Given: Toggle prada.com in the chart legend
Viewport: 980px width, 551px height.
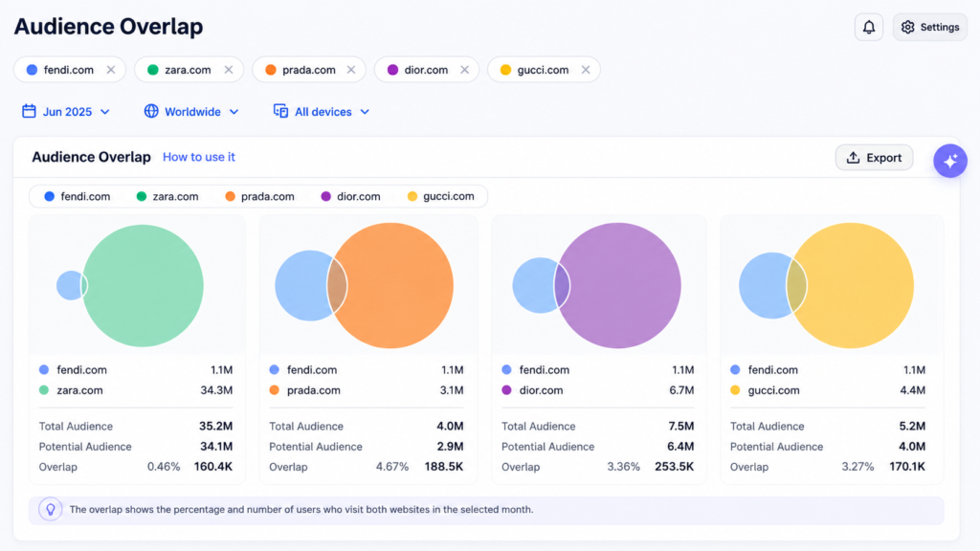Looking at the screenshot, I should [x=259, y=196].
